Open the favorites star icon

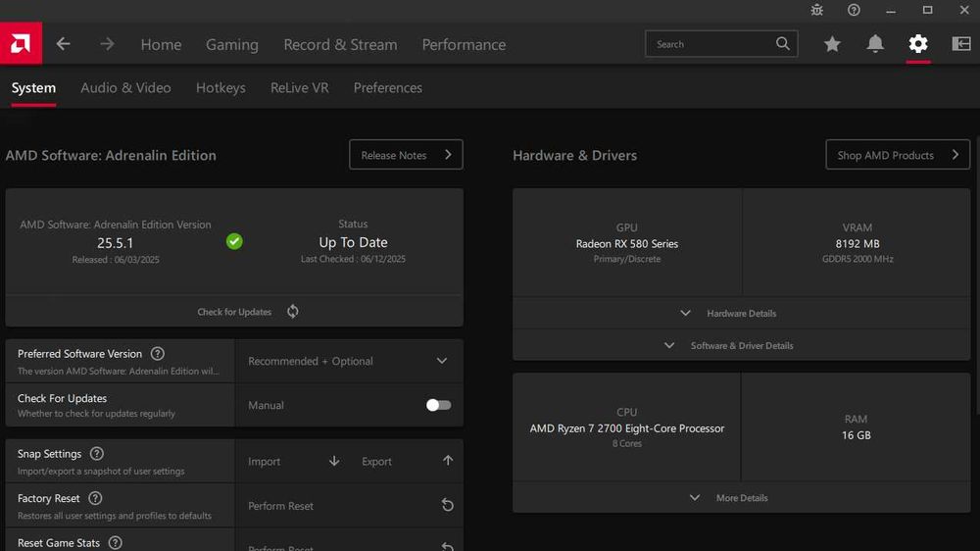(832, 44)
